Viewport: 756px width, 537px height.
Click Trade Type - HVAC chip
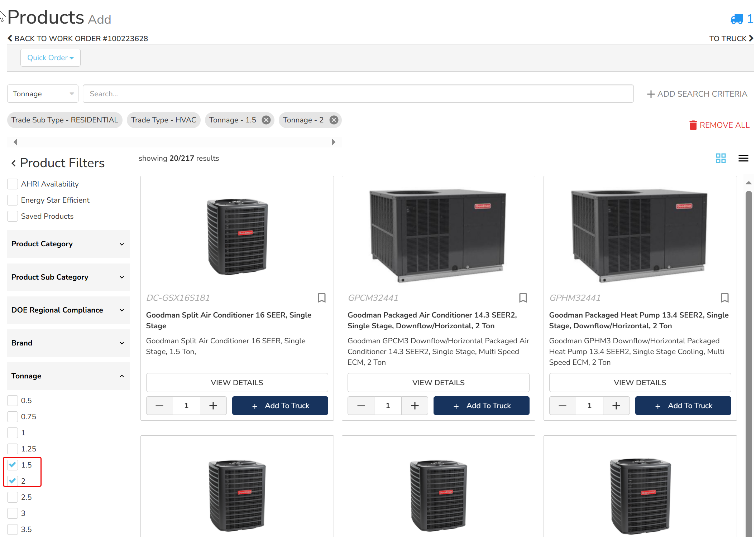[x=163, y=120]
